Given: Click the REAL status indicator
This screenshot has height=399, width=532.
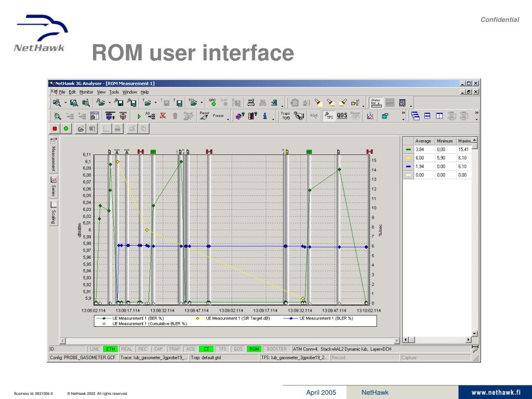Looking at the screenshot, I should [x=127, y=349].
